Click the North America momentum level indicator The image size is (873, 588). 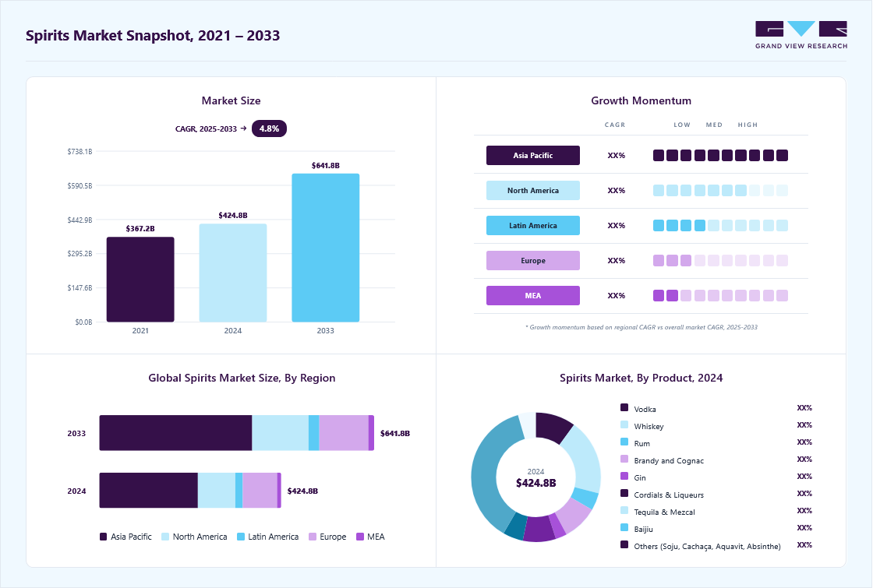[x=720, y=190]
